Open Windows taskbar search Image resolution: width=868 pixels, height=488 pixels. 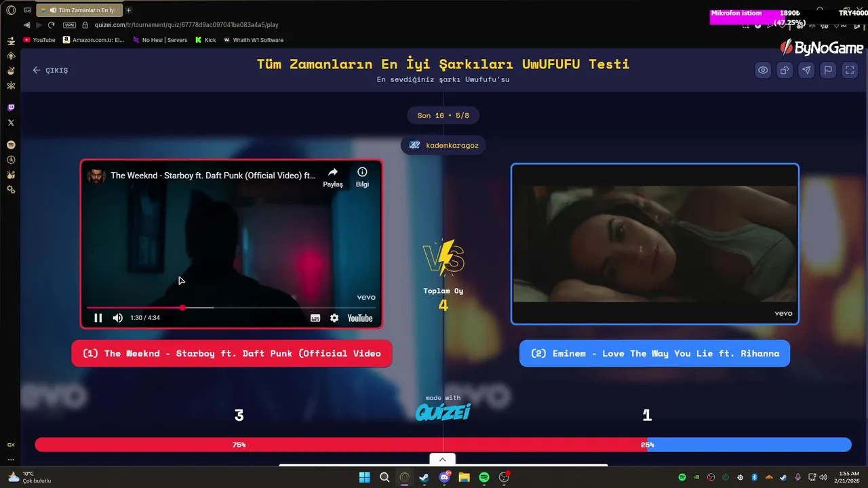coord(384,477)
